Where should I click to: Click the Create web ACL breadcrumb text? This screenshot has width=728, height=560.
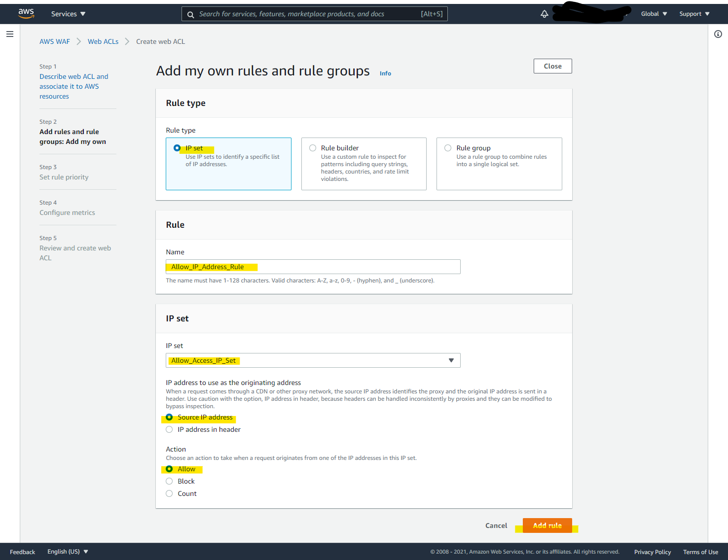(161, 41)
